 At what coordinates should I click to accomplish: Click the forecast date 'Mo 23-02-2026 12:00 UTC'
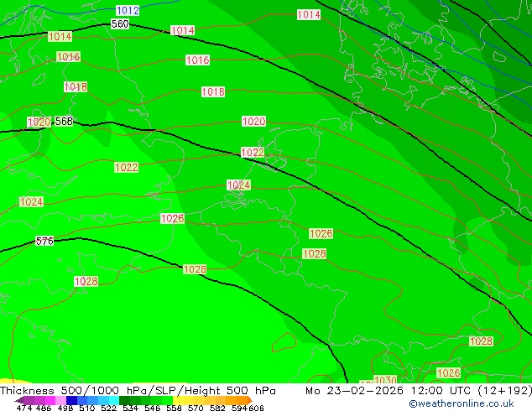click(389, 391)
